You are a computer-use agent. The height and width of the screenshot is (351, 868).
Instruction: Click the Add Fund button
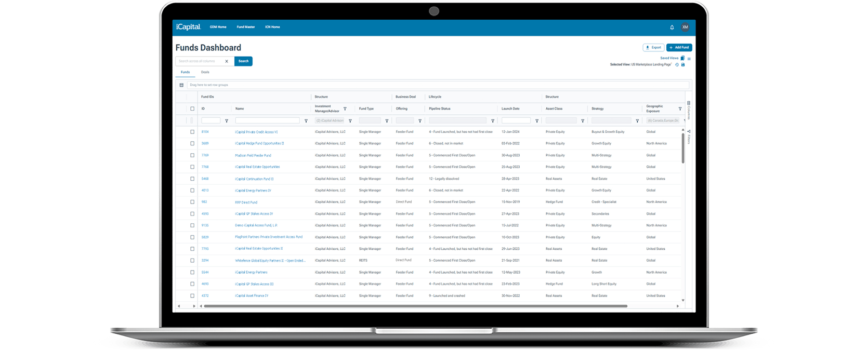tap(679, 48)
